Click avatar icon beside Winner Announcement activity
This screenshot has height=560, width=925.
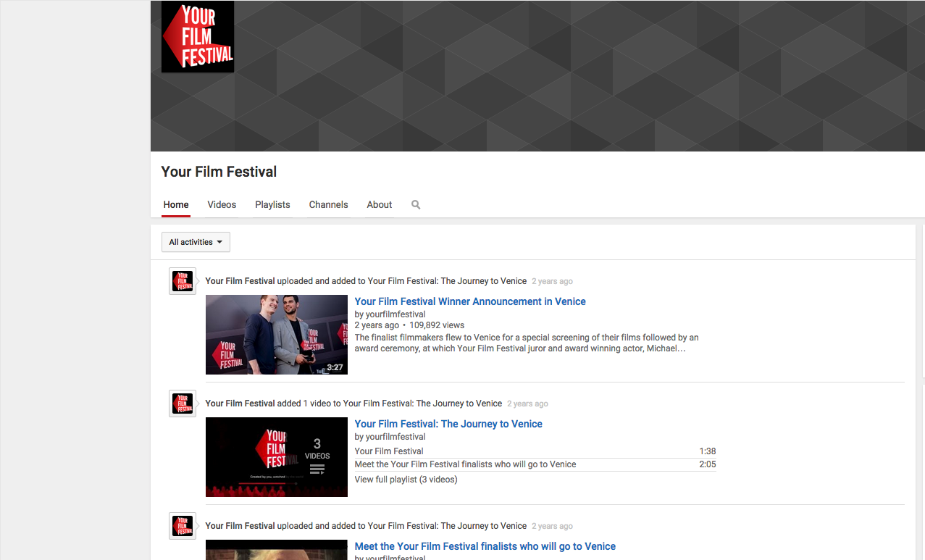(x=183, y=281)
